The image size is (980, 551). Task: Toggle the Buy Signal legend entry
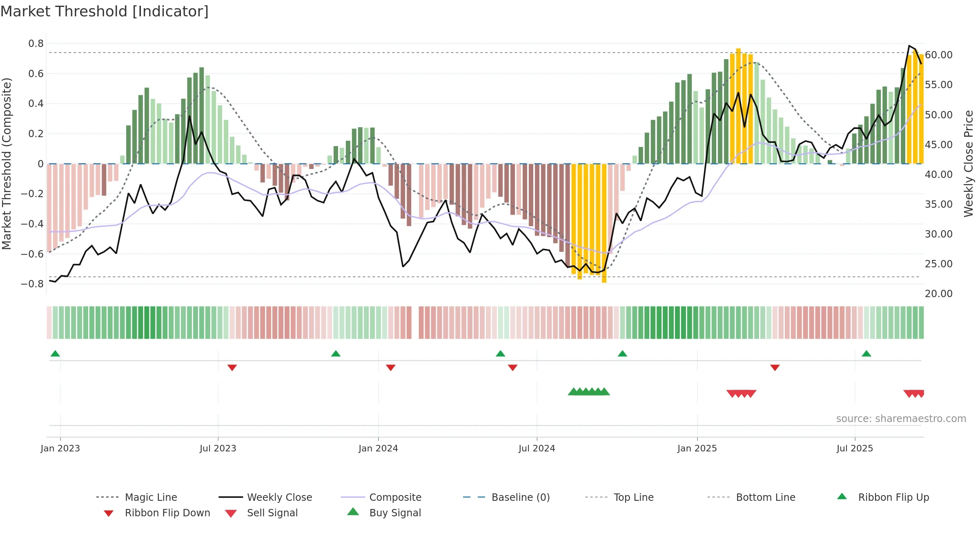click(384, 513)
